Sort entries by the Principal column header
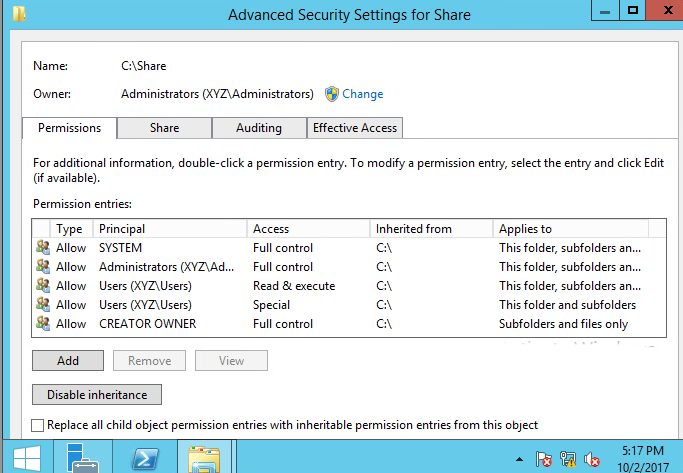 tap(170, 229)
